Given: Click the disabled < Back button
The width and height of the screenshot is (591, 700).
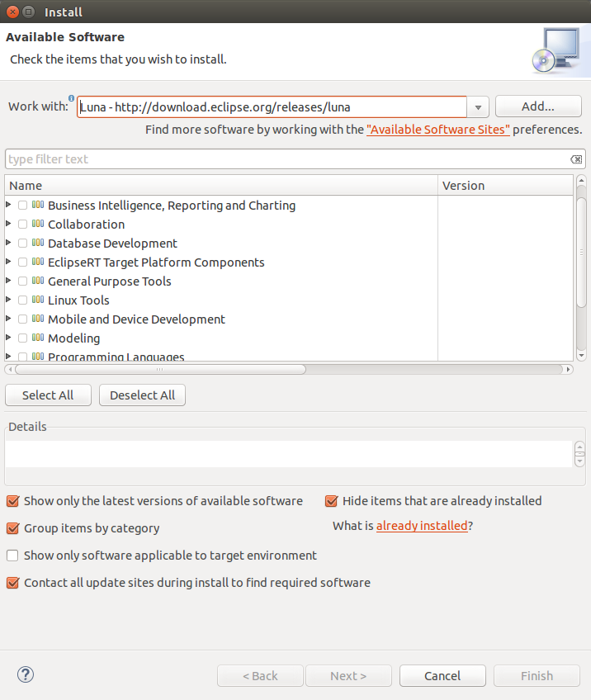Looking at the screenshot, I should (260, 675).
